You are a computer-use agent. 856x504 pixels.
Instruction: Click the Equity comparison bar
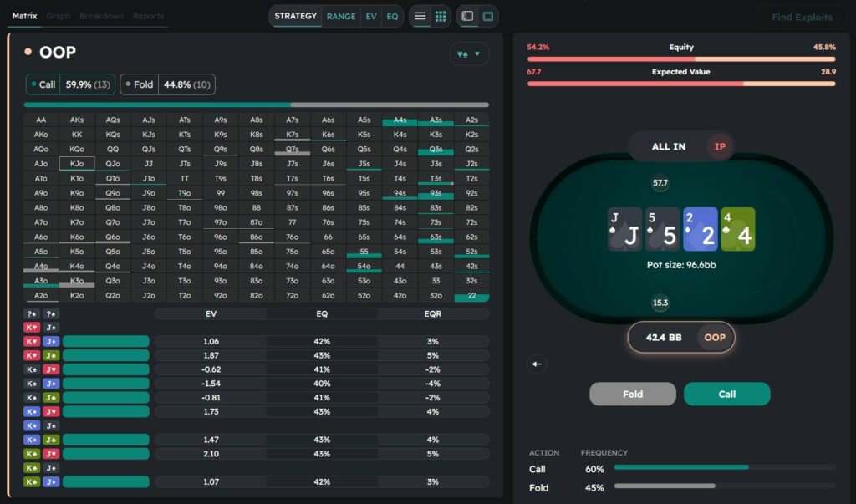tap(680, 59)
